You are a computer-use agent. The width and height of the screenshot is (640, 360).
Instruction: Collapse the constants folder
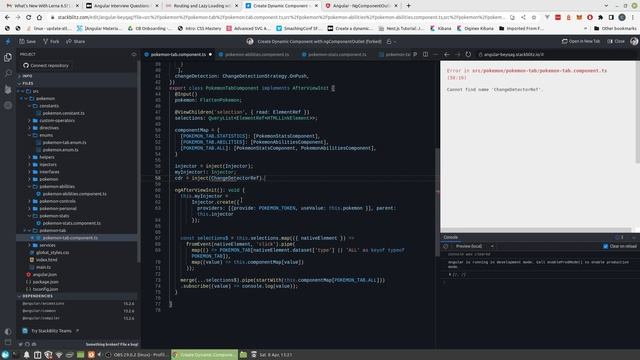tap(45, 106)
